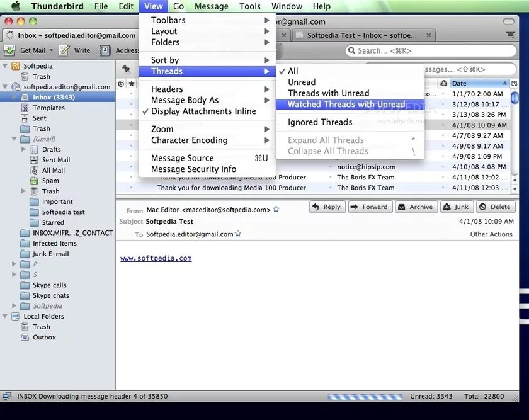This screenshot has width=529, height=420.
Task: Sort by the Date column header
Action: pos(479,83)
